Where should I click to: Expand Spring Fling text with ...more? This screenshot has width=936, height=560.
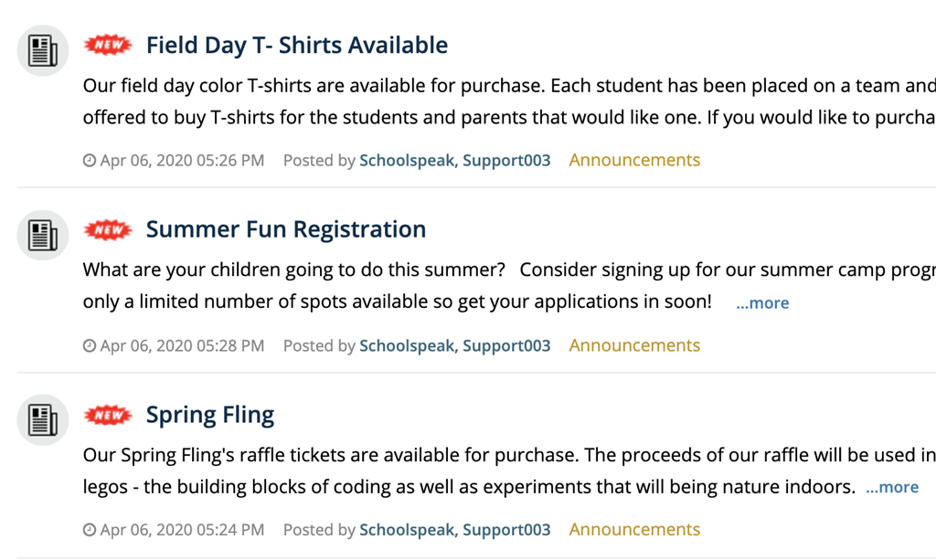[892, 488]
